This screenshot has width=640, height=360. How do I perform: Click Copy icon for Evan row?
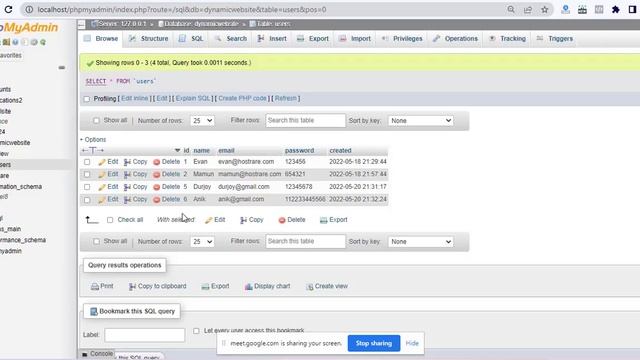[x=127, y=162]
